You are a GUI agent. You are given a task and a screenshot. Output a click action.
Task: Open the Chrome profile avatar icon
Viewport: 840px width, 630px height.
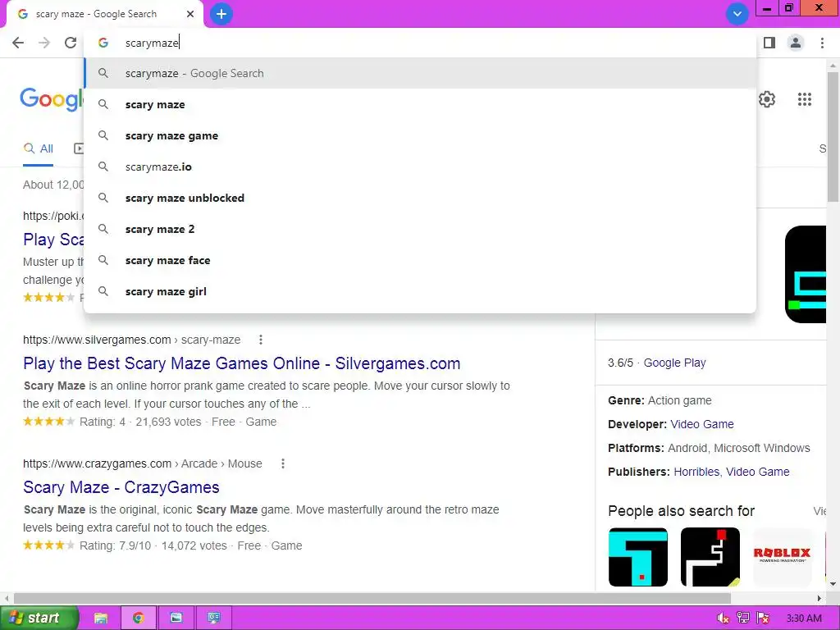[x=796, y=43]
